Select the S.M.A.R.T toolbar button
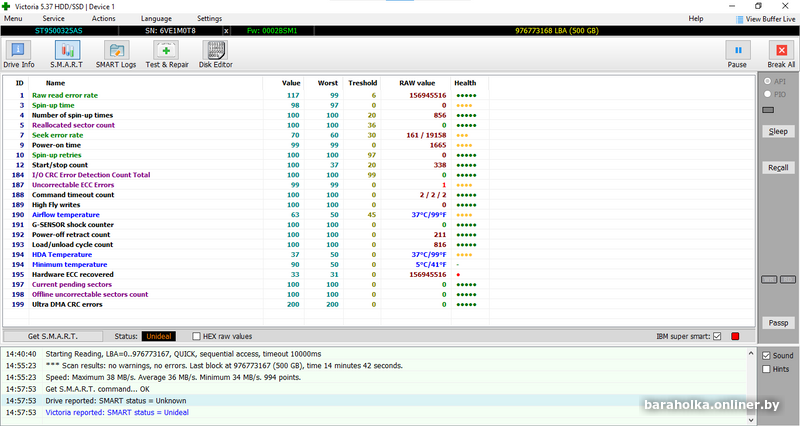Viewport: 800px width, 426px height. click(x=66, y=55)
